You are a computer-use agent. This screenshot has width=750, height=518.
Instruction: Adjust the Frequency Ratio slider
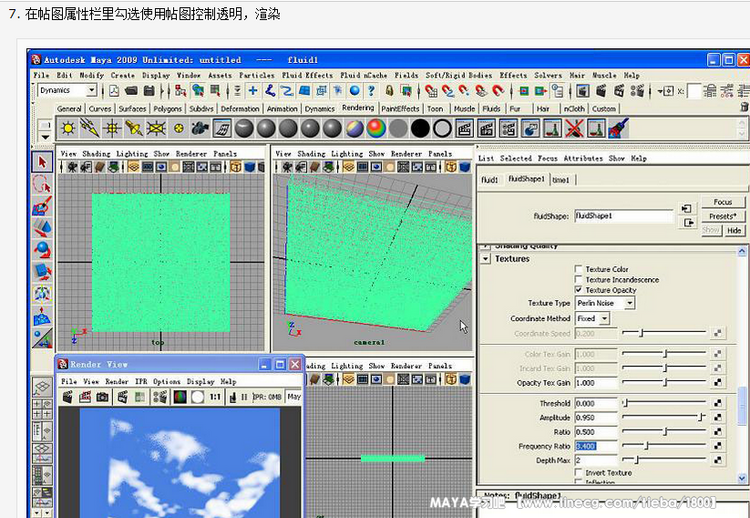pos(664,446)
